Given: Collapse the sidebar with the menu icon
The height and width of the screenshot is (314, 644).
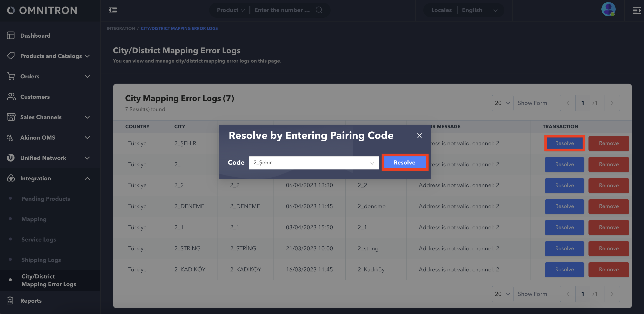Looking at the screenshot, I should point(113,10).
